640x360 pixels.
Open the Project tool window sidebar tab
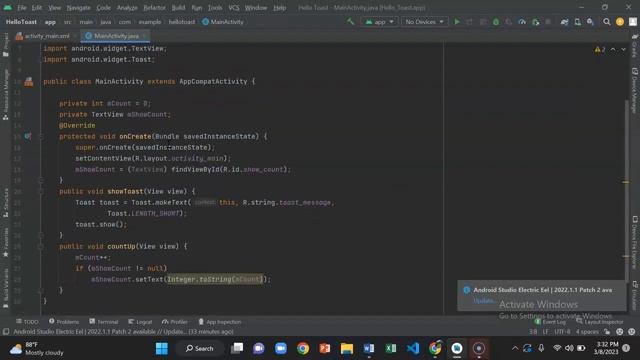coord(5,45)
